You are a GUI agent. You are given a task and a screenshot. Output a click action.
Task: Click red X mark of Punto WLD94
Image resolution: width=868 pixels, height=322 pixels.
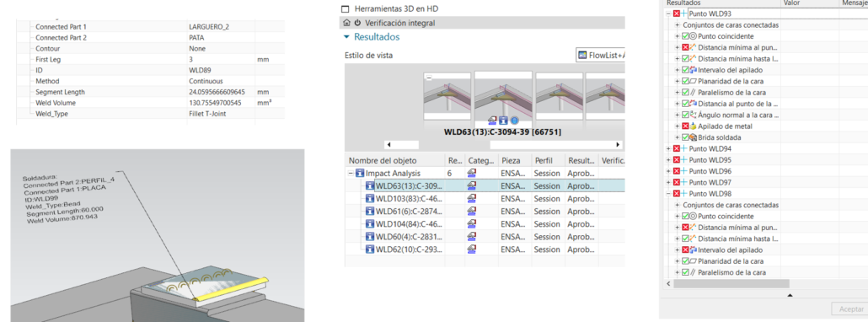[677, 149]
